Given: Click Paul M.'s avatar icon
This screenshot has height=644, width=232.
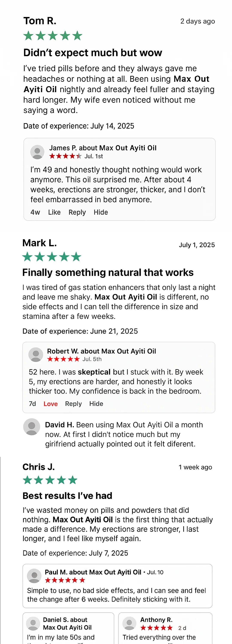Looking at the screenshot, I should (x=34, y=576).
